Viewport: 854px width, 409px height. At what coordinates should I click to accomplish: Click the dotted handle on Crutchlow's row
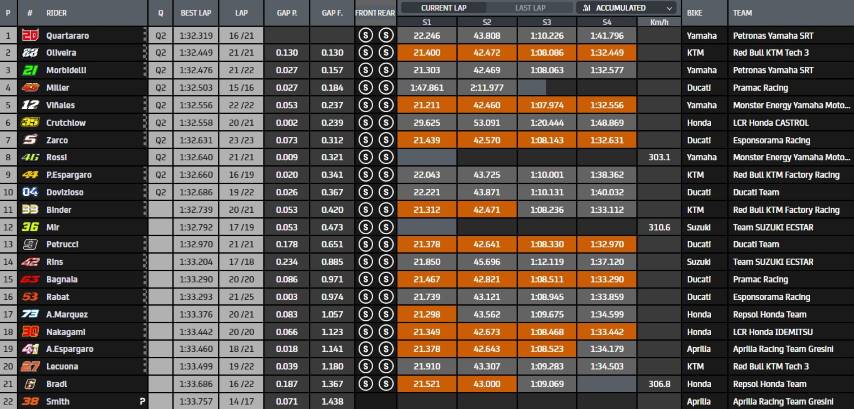click(x=145, y=123)
